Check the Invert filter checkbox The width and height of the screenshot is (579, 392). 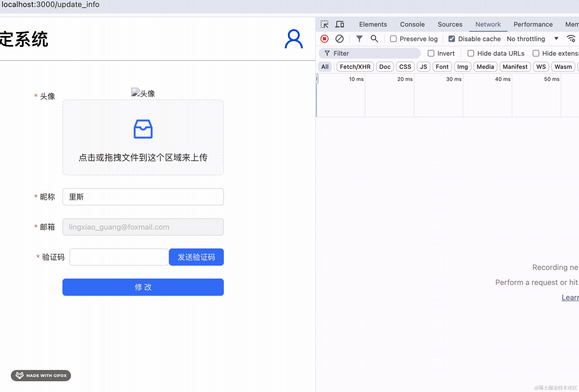[x=431, y=54]
